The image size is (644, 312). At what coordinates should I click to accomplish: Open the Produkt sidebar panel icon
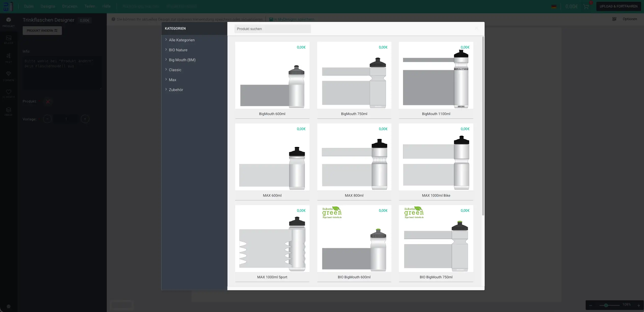pos(8,22)
